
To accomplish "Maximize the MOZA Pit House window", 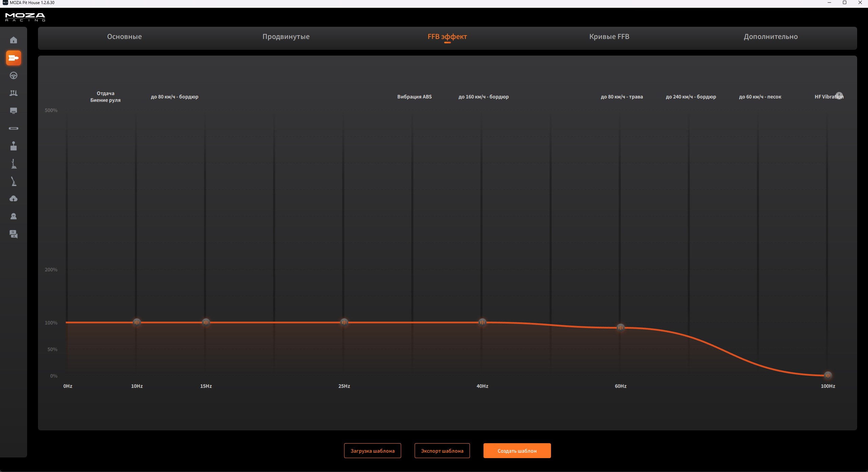I will (x=845, y=3).
